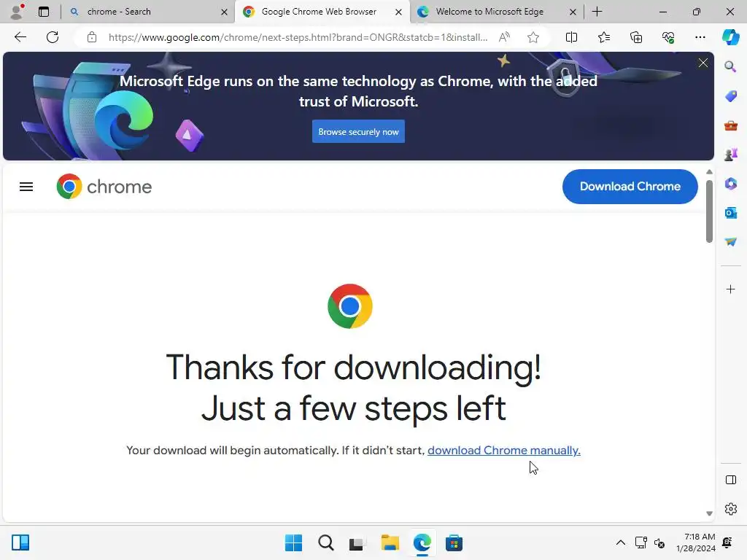Image resolution: width=747 pixels, height=560 pixels.
Task: Click the address bar URL field
Action: 298,37
